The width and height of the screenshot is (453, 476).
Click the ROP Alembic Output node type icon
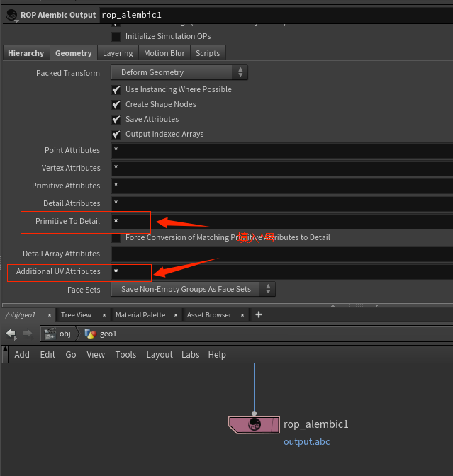coord(11,14)
